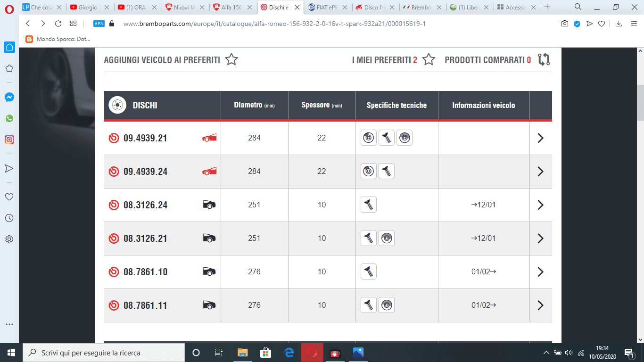Expand details arrow for 08.7861.11
Screen dimensions: 644x362
tap(541, 305)
